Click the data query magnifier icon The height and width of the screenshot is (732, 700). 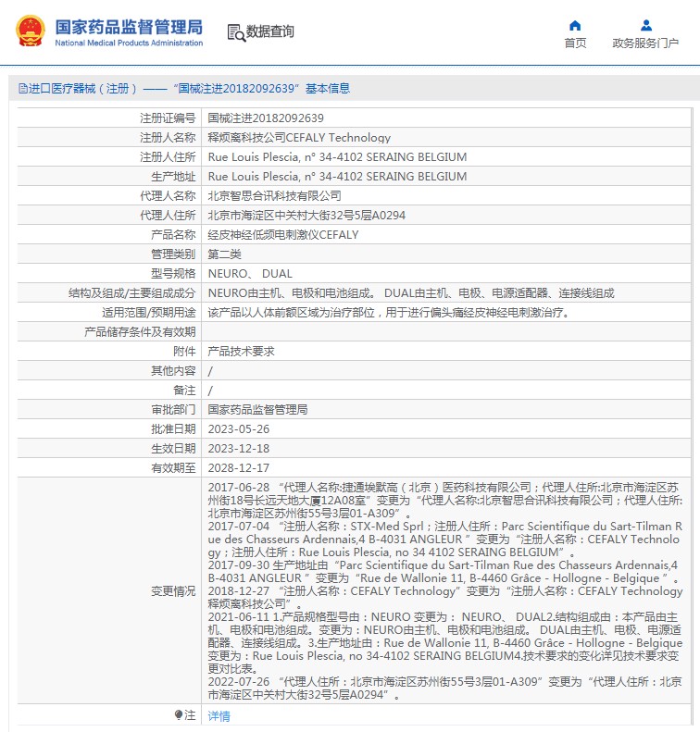236,32
